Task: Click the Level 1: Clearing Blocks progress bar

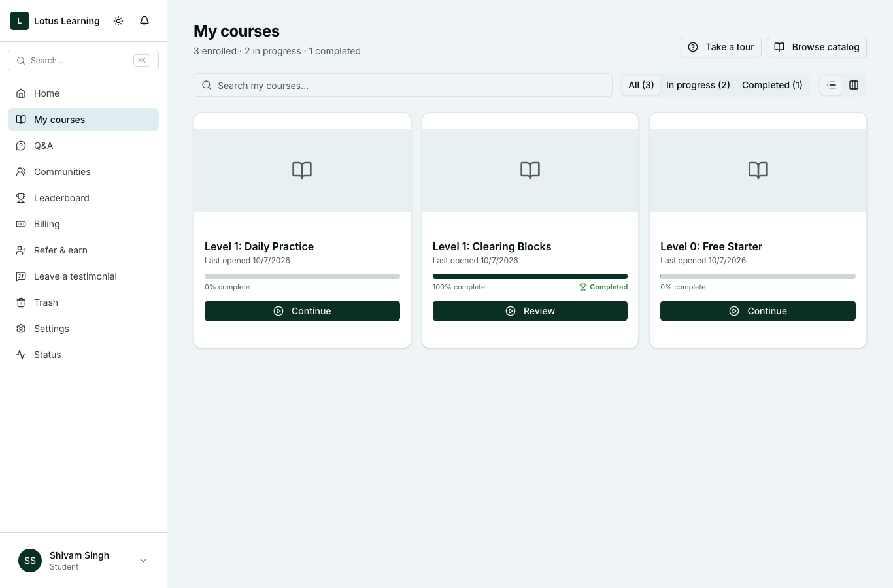Action: pos(530,276)
